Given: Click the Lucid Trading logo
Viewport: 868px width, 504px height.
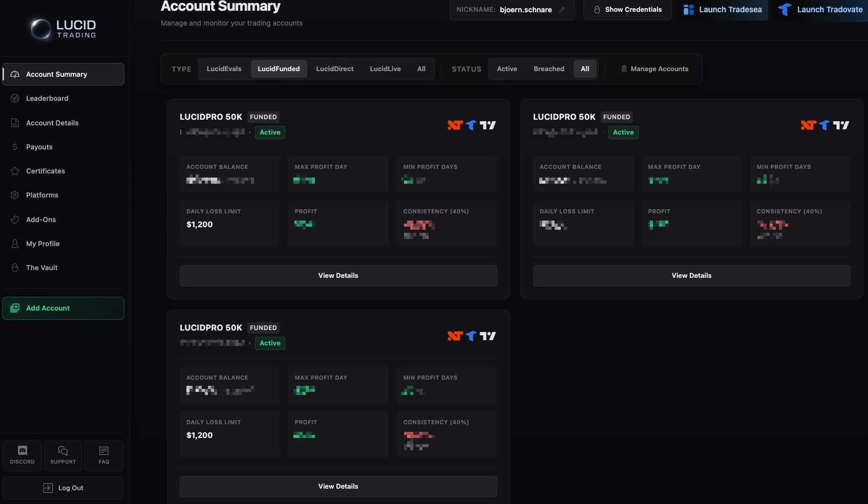Looking at the screenshot, I should [63, 29].
